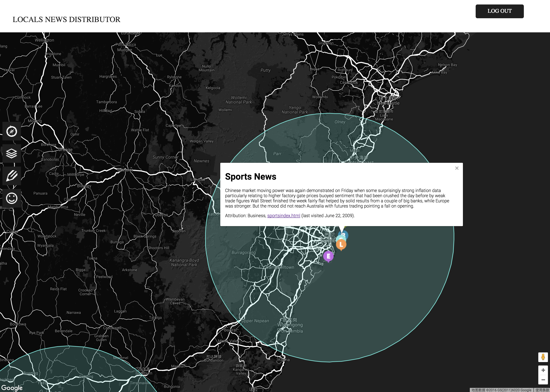The width and height of the screenshot is (550, 392).
Task: Click the map data copyright text
Action: pyautogui.click(x=501, y=390)
